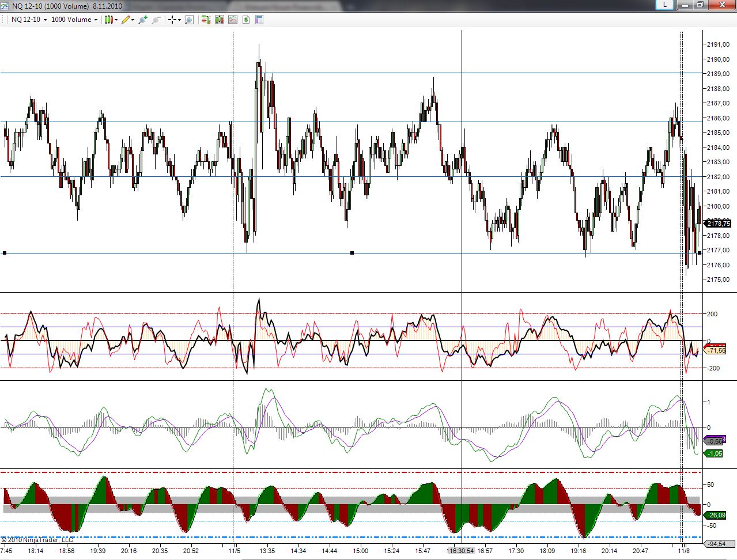Screen dimensions: 737x560
Task: Click the 16:30:54 crosshair time label
Action: [461, 551]
